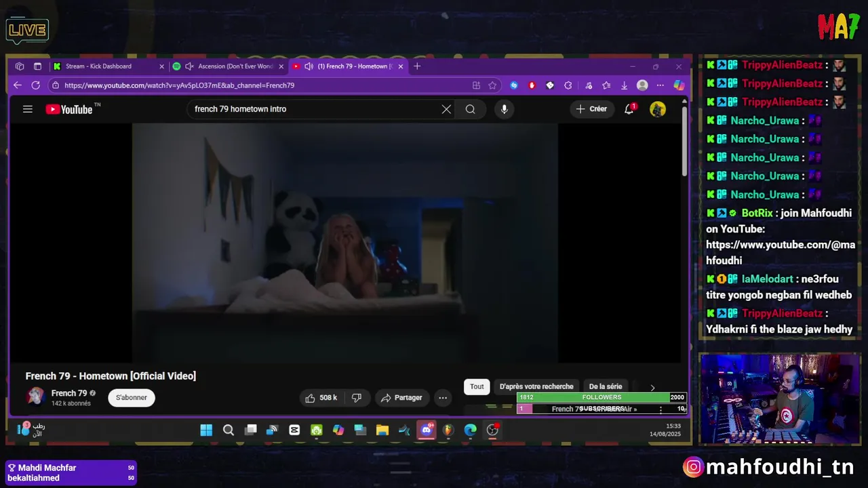Open more actions ellipsis under the video

(x=443, y=398)
